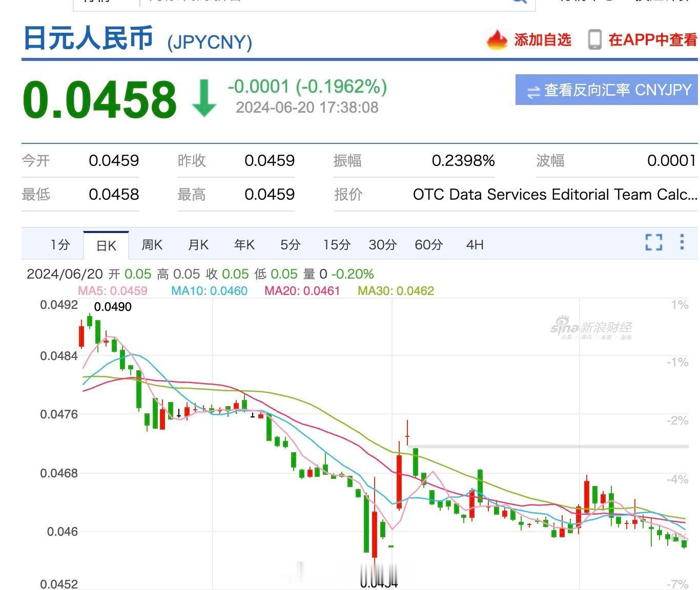Select the 5分 chart tab

(x=290, y=245)
